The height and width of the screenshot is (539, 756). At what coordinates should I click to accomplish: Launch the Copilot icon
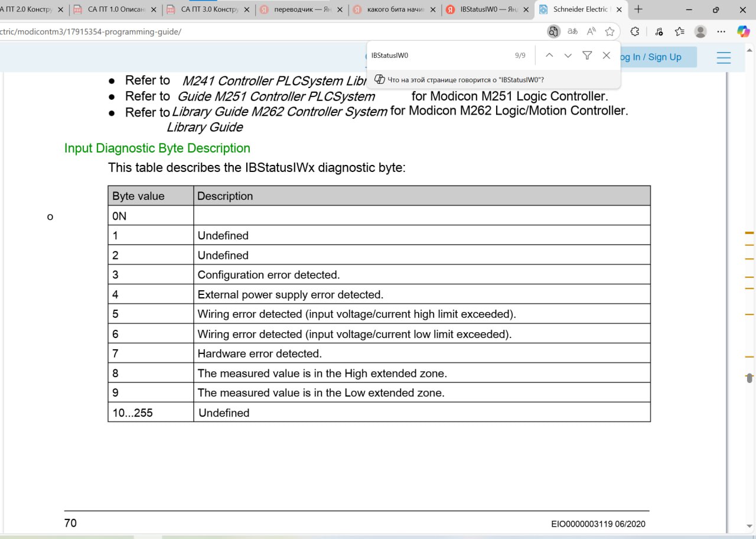coord(743,32)
